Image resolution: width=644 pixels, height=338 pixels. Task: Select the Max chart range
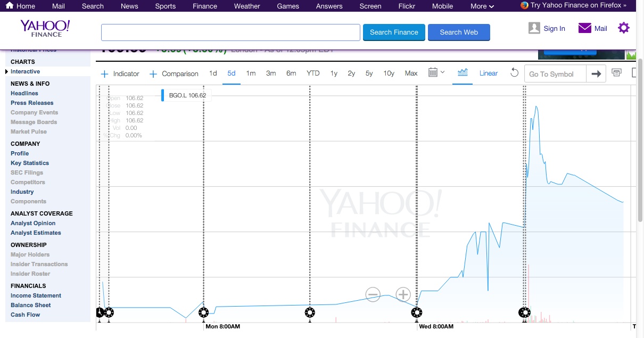411,73
